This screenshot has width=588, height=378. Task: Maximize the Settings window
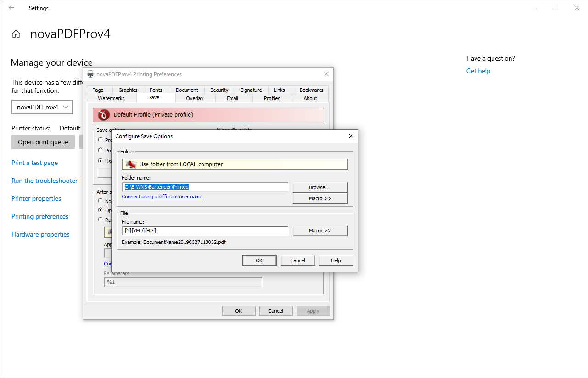(x=556, y=8)
